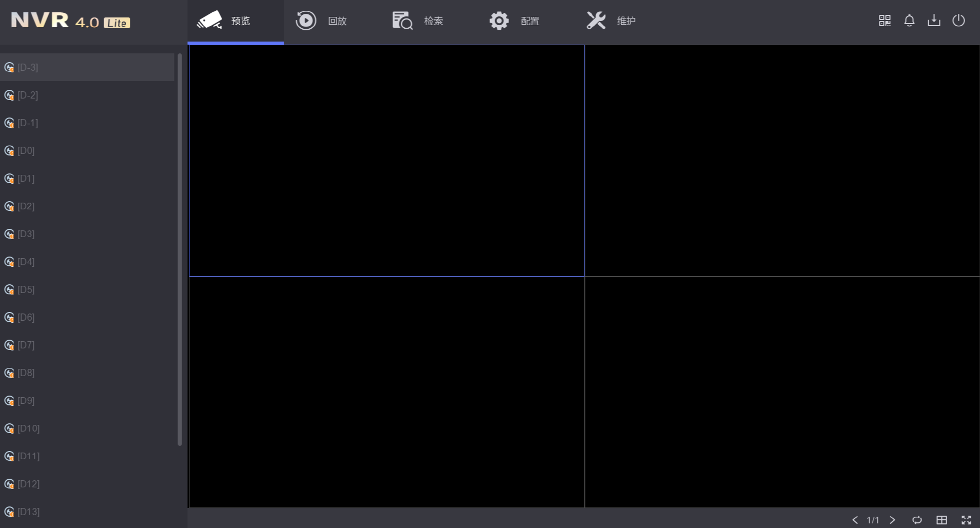Click the camera icon next to [D5]
980x528 pixels.
click(x=9, y=290)
